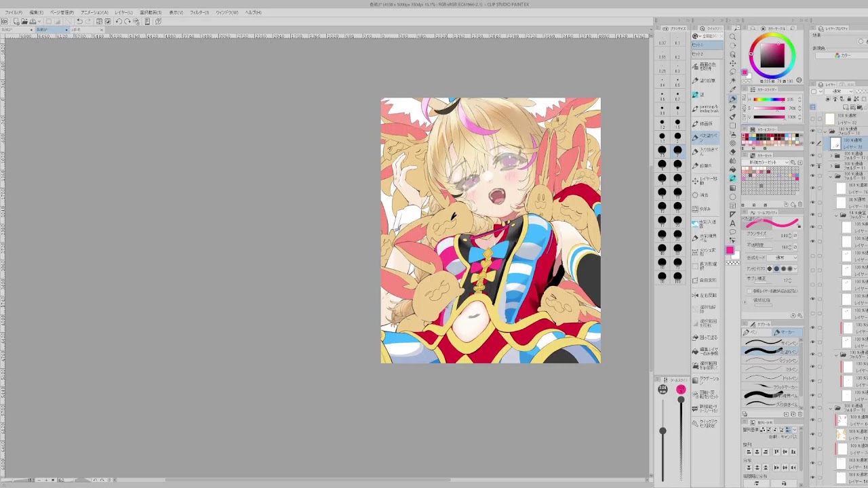Open the 合成モード blend mode dropdown in tool property
868x488 pixels.
pyautogui.click(x=783, y=258)
